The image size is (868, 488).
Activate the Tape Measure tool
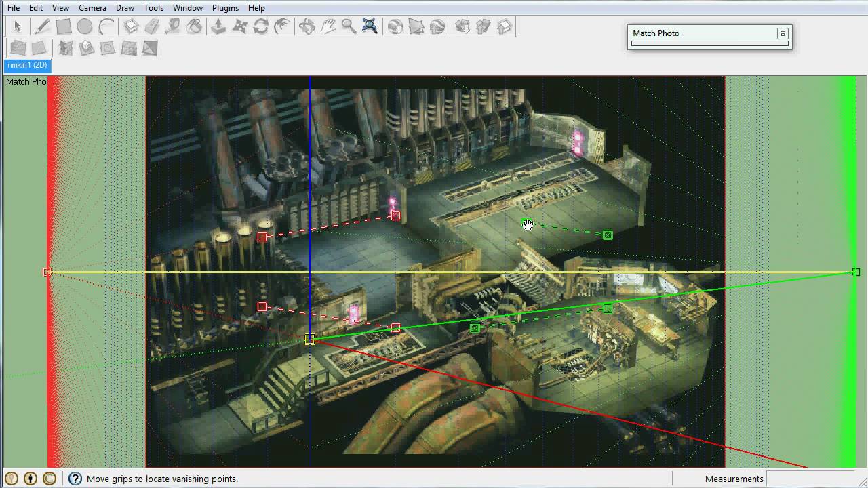[173, 26]
